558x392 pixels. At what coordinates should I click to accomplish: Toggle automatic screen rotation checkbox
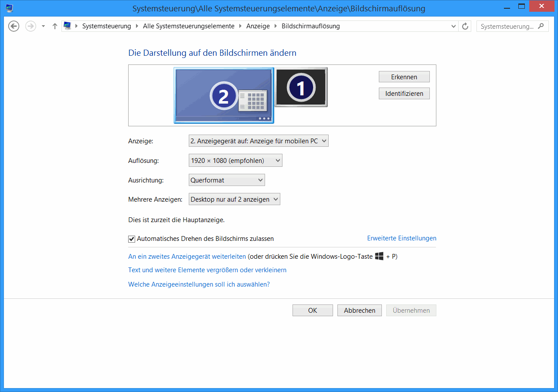[x=132, y=239]
